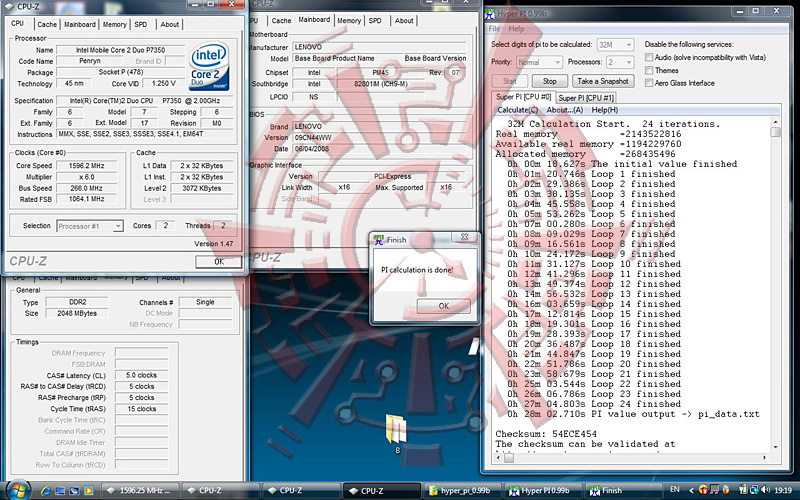Open SPD tab in front CPU-Z window

click(x=141, y=24)
